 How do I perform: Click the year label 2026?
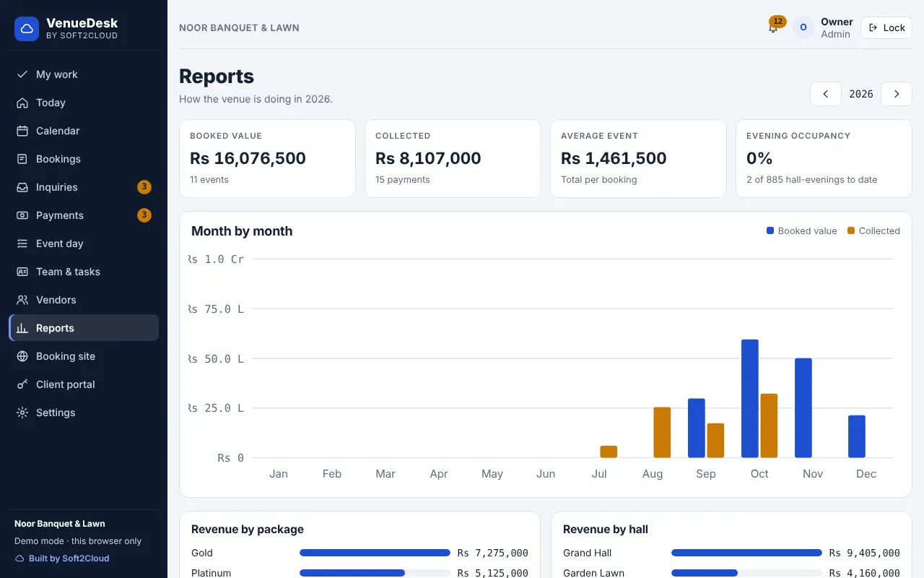[861, 94]
